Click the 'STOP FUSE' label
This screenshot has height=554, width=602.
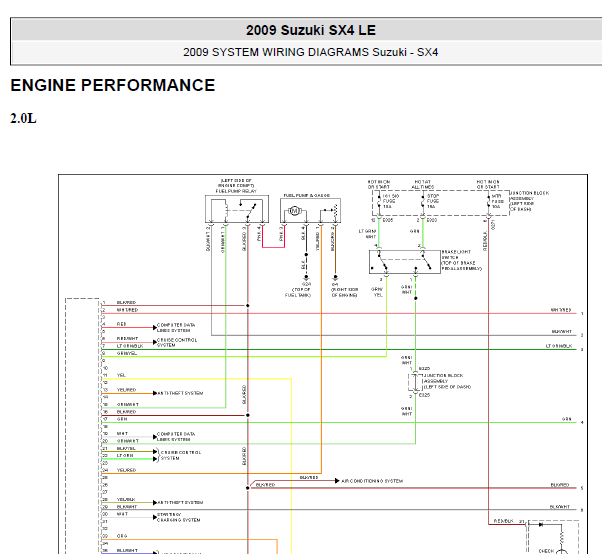(x=433, y=198)
